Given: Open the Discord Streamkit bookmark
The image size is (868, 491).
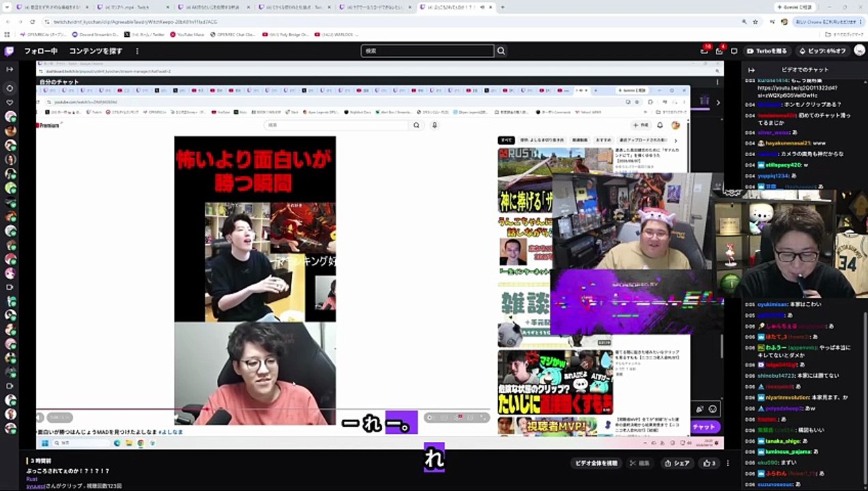Looking at the screenshot, I should pyautogui.click(x=96, y=34).
